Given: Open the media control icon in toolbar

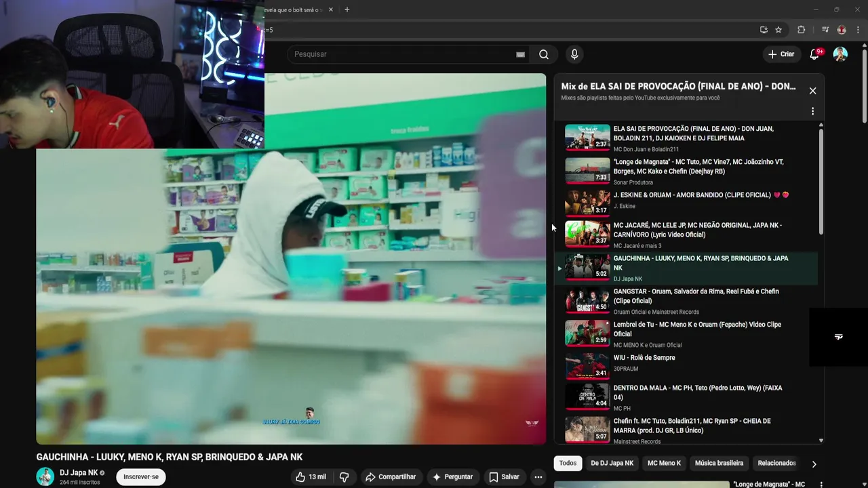Looking at the screenshot, I should point(825,30).
